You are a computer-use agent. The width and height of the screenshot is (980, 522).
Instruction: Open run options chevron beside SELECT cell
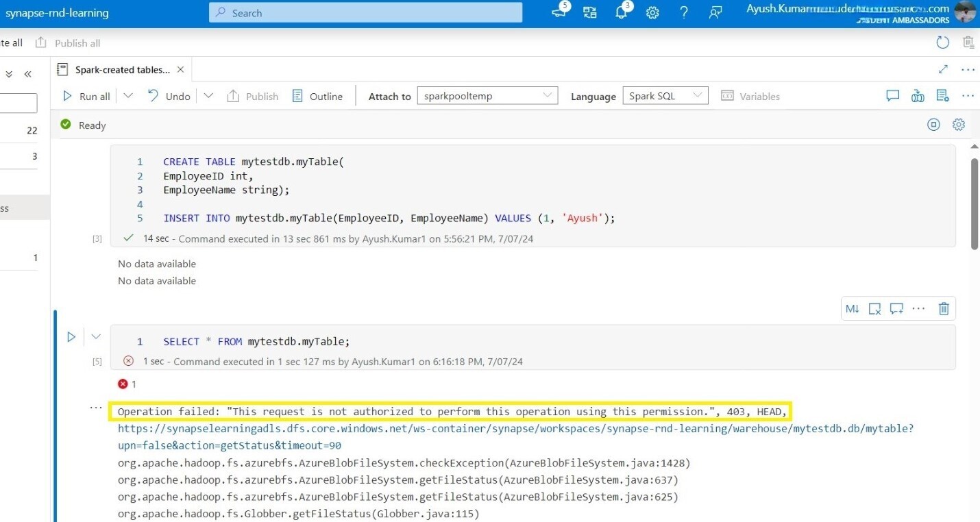click(95, 336)
